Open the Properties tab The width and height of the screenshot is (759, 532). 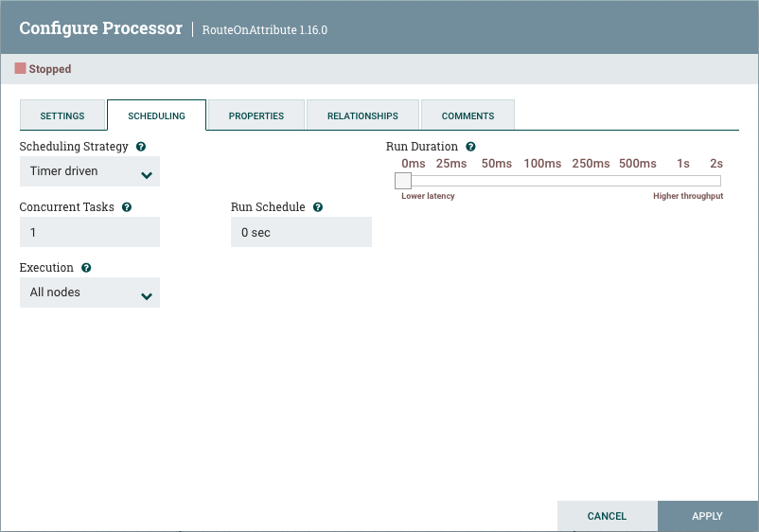(256, 115)
